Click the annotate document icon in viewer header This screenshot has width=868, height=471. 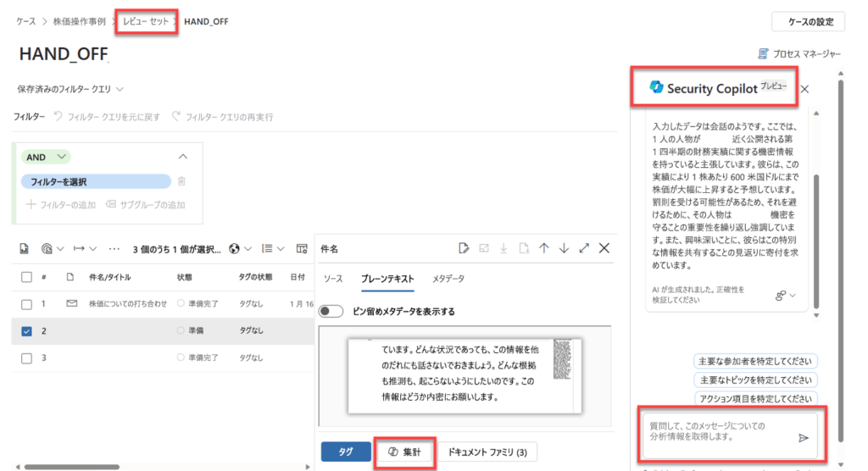coord(464,247)
